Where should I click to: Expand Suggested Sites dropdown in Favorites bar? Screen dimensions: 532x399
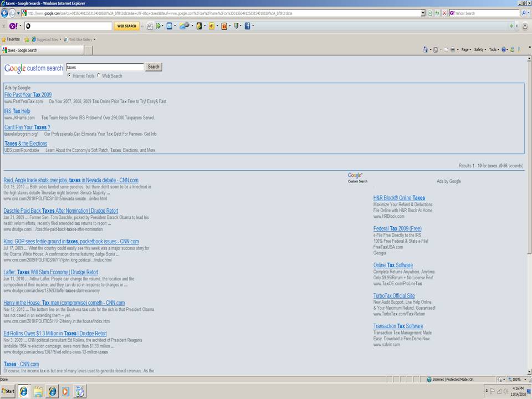click(x=60, y=39)
